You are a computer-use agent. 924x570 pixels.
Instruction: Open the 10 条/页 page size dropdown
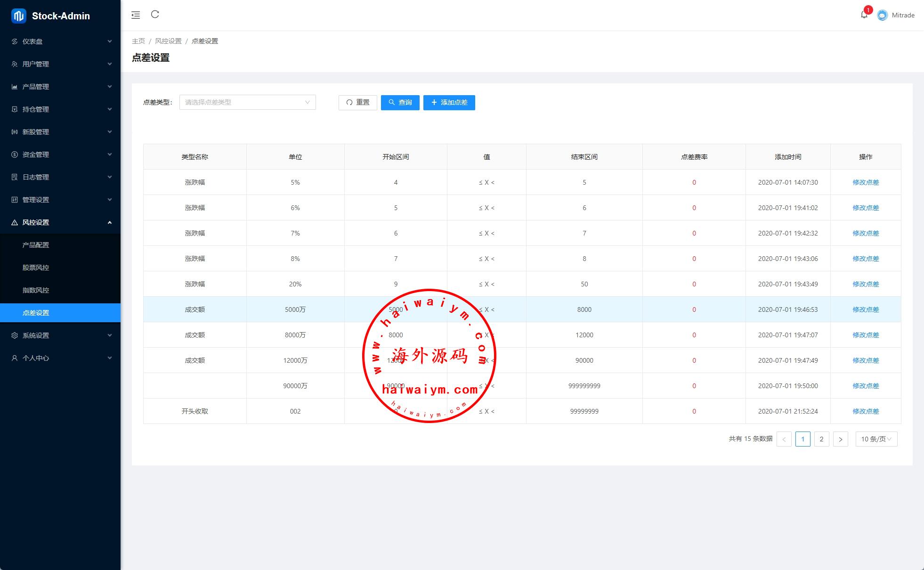click(876, 439)
